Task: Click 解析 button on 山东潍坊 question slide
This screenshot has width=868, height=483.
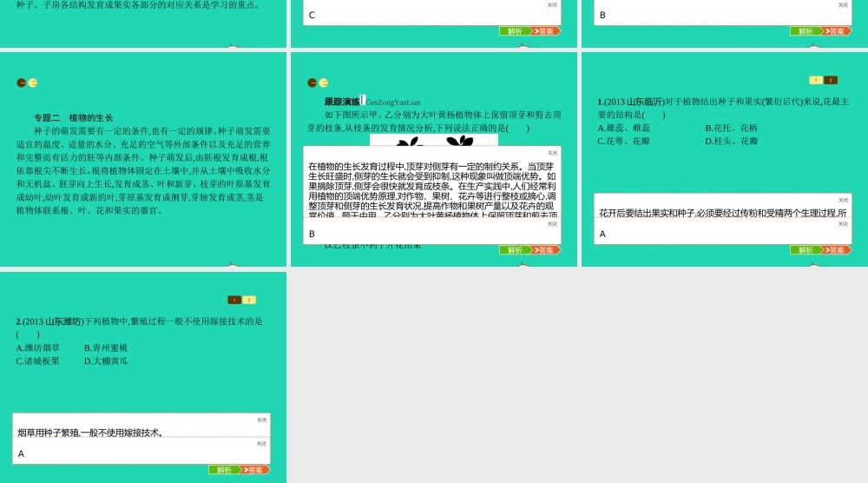Action: (224, 470)
